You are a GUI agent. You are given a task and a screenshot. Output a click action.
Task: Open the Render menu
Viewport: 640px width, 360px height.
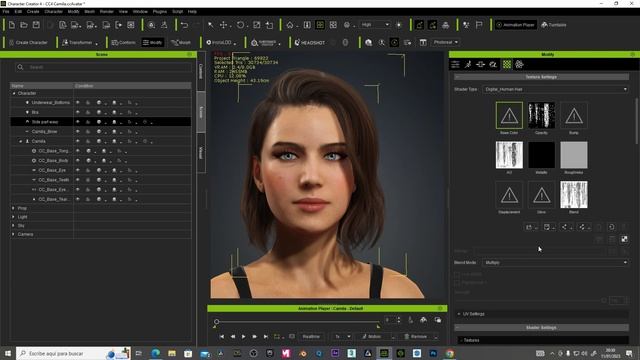(107, 11)
